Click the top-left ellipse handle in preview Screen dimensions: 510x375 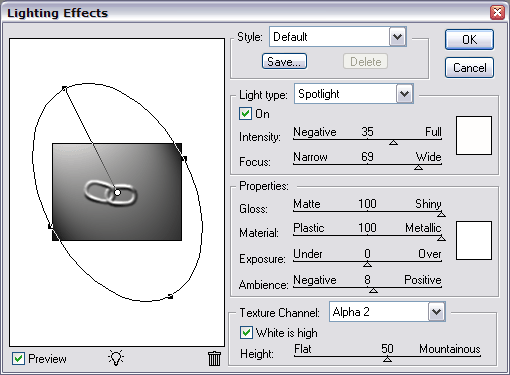tap(64, 88)
